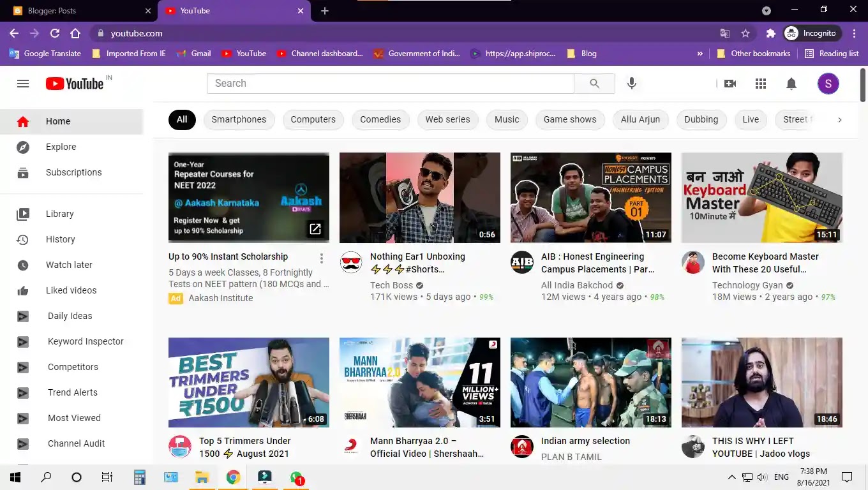Viewport: 868px width, 490px height.
Task: Open the Aakash ad options menu
Action: [322, 258]
